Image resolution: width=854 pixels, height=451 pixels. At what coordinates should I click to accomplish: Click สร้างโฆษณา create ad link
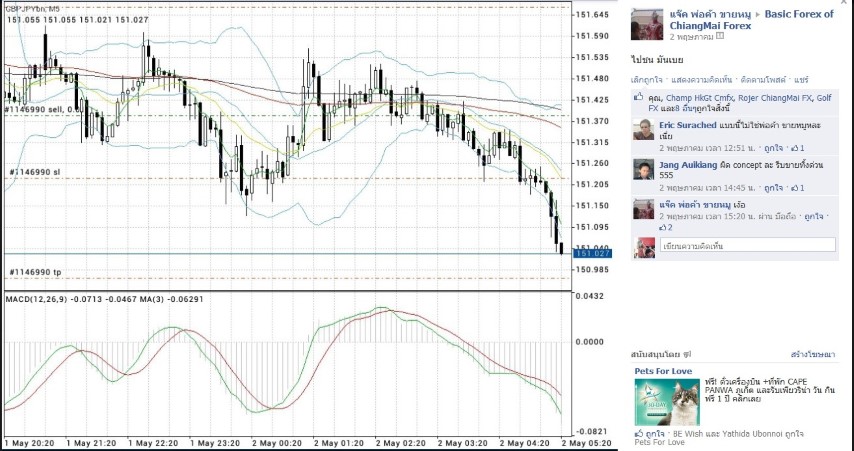coord(813,355)
